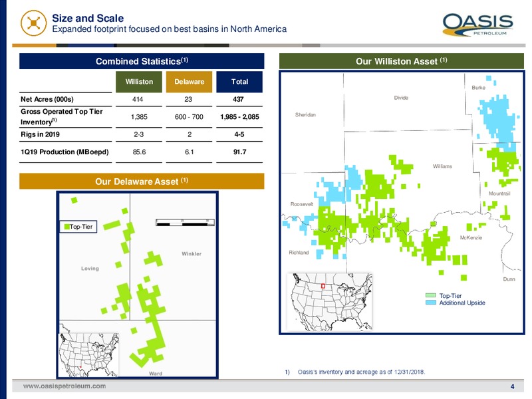Click the orange circular cross icon beside Size and Scale
The width and height of the screenshot is (532, 399).
[34, 23]
